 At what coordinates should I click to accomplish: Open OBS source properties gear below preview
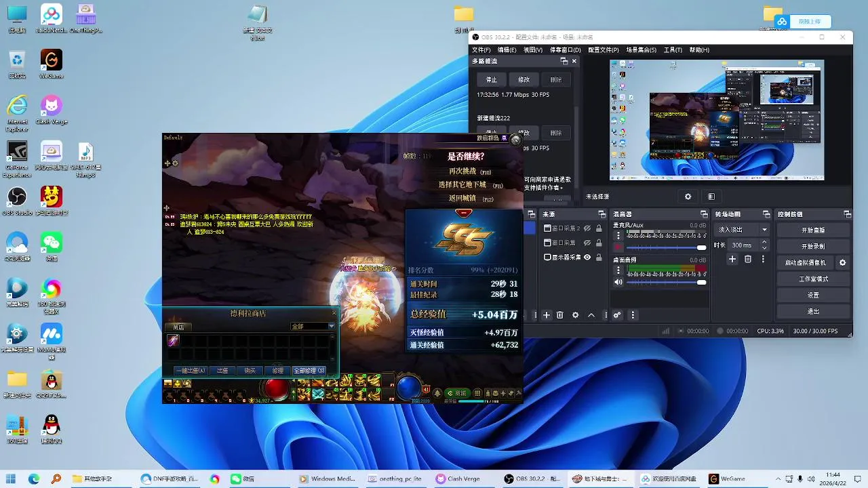tap(688, 197)
